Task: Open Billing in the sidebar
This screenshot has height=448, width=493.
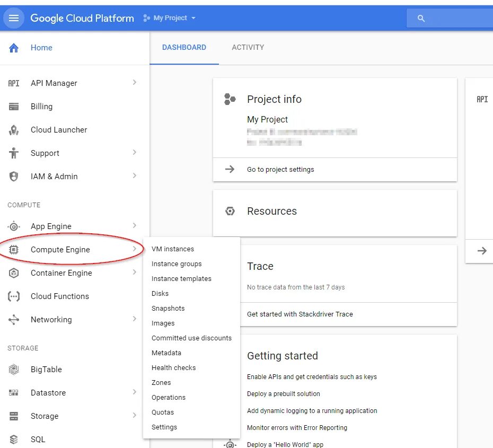Action: click(x=41, y=107)
